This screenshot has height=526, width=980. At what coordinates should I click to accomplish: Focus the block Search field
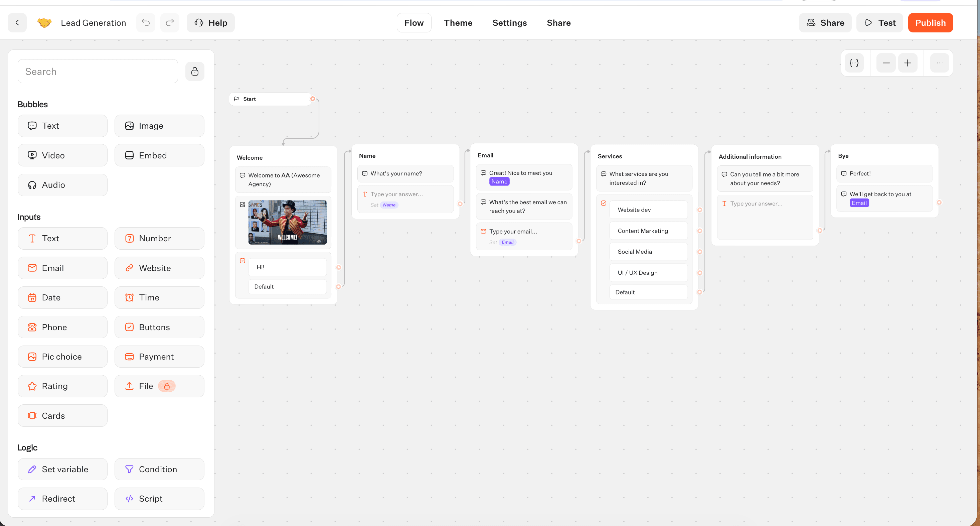(98, 71)
